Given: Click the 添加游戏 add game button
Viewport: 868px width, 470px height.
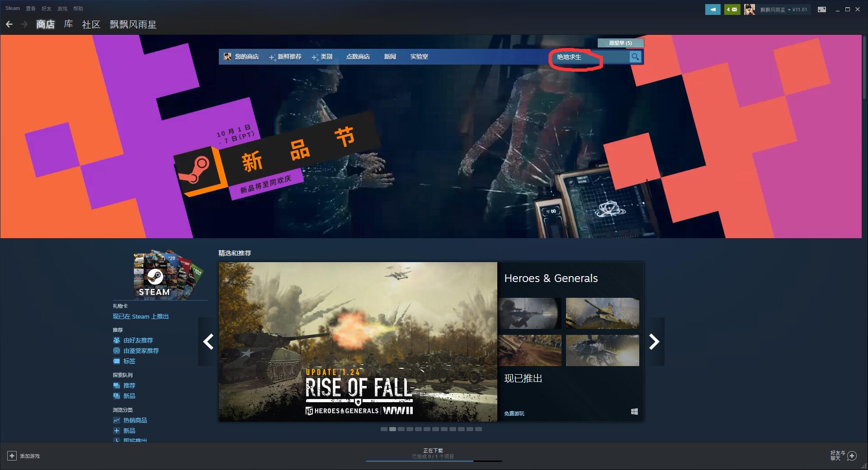Looking at the screenshot, I should (x=24, y=456).
